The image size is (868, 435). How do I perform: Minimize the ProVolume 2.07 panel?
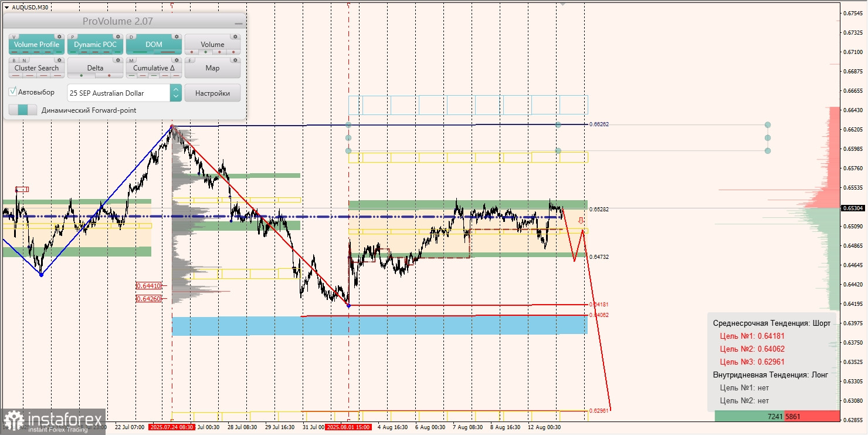[x=238, y=23]
